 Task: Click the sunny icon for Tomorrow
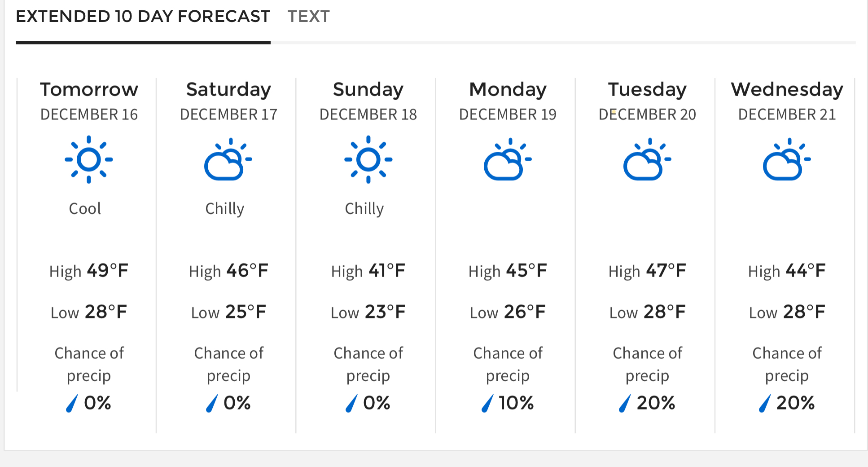click(89, 159)
